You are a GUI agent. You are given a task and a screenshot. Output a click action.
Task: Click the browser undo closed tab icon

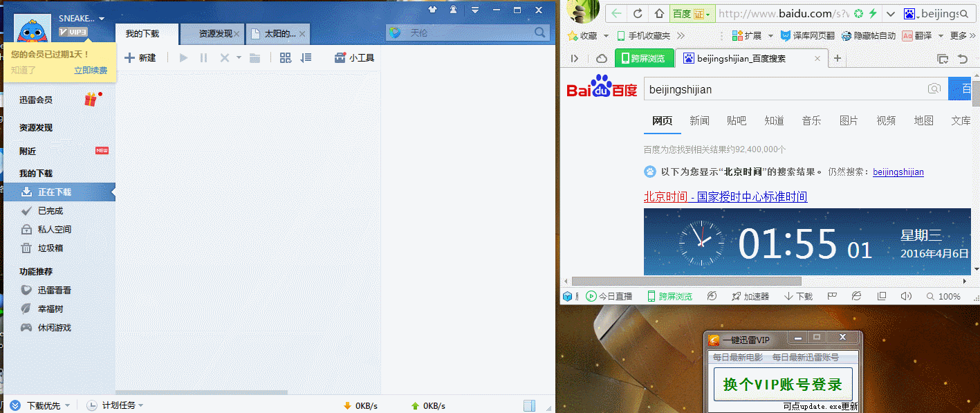pyautogui.click(x=963, y=59)
